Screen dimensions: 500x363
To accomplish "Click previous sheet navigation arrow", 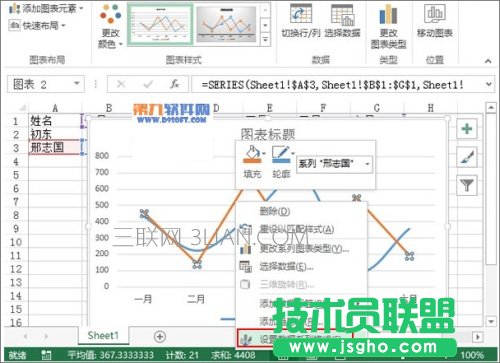I will (x=25, y=337).
